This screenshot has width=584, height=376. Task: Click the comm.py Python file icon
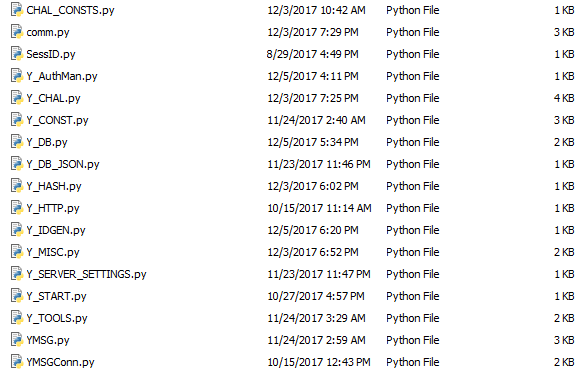(x=17, y=32)
